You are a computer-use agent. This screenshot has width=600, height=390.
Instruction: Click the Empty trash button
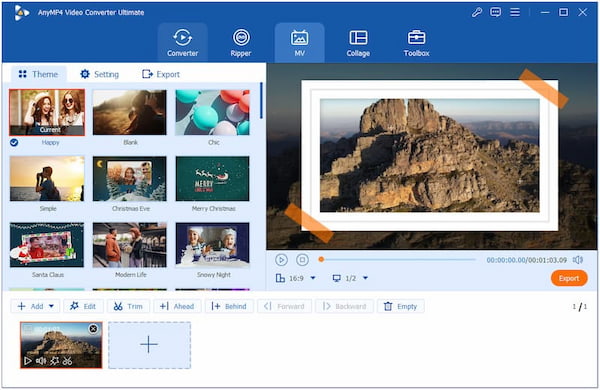click(401, 306)
